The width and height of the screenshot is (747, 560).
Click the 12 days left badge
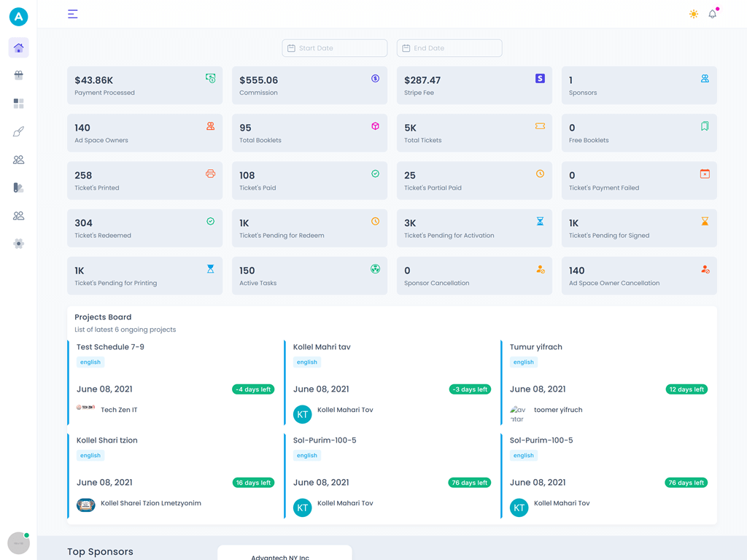686,389
